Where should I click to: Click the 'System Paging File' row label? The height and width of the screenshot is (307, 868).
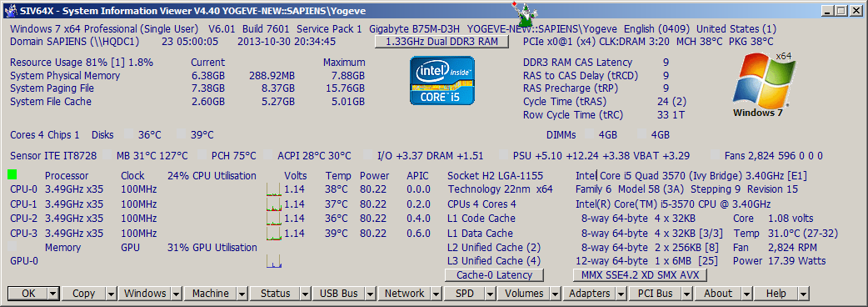52,88
